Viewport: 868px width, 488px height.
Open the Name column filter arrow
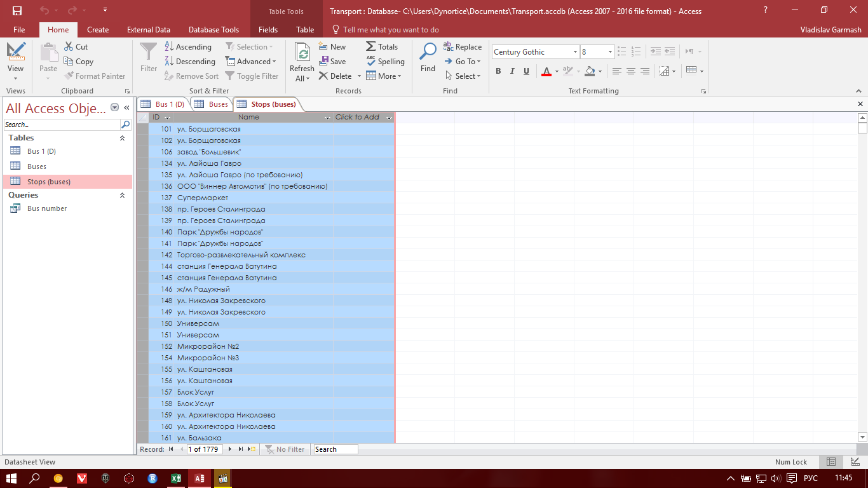click(x=328, y=118)
